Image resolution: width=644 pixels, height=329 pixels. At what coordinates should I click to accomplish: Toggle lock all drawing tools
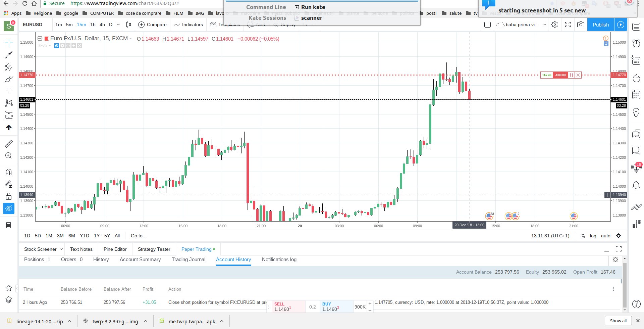point(9,196)
